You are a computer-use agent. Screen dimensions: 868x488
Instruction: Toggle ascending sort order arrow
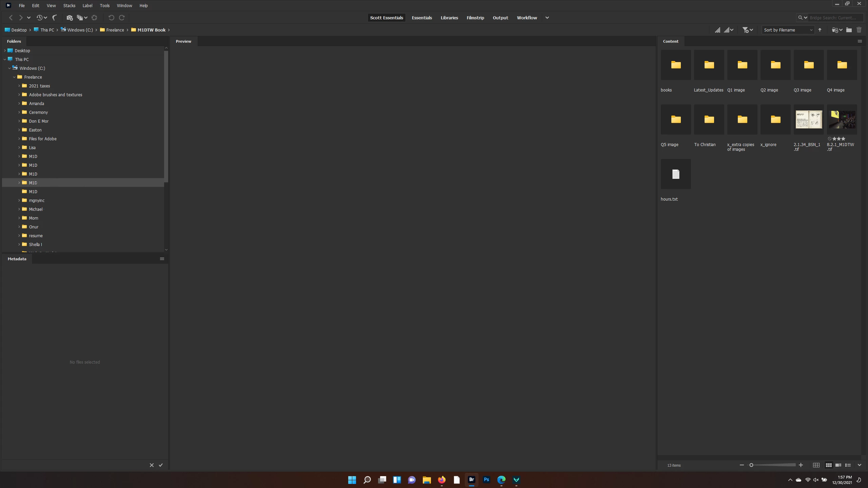820,30
